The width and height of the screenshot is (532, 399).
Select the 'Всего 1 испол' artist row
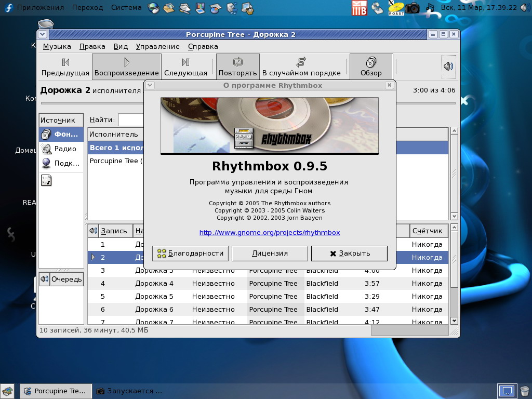tap(116, 148)
